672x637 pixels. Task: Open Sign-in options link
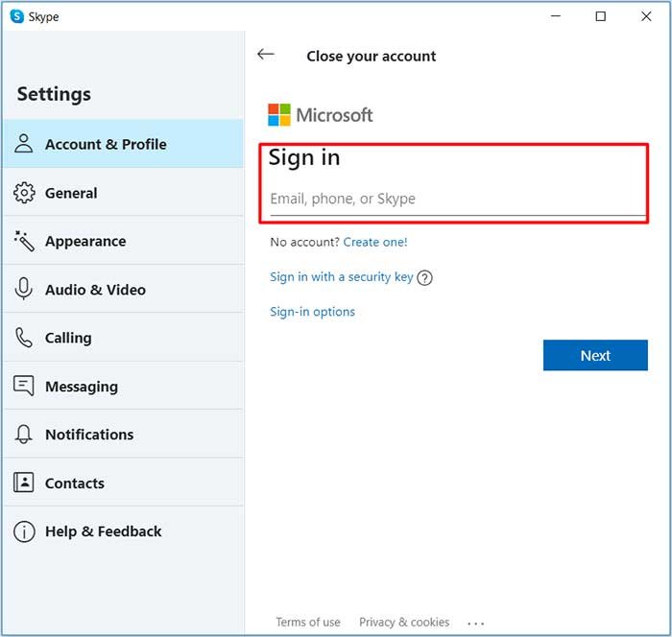(312, 312)
